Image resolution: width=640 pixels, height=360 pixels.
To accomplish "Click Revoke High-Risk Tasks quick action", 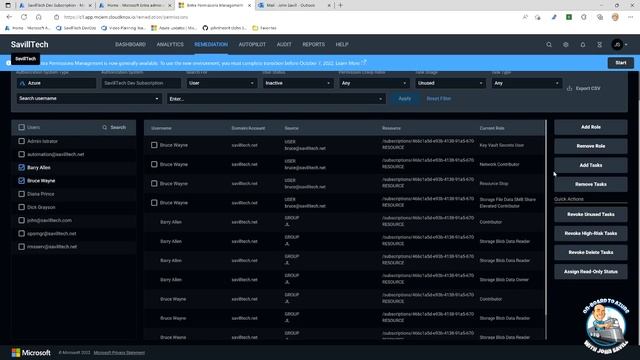I will (591, 233).
